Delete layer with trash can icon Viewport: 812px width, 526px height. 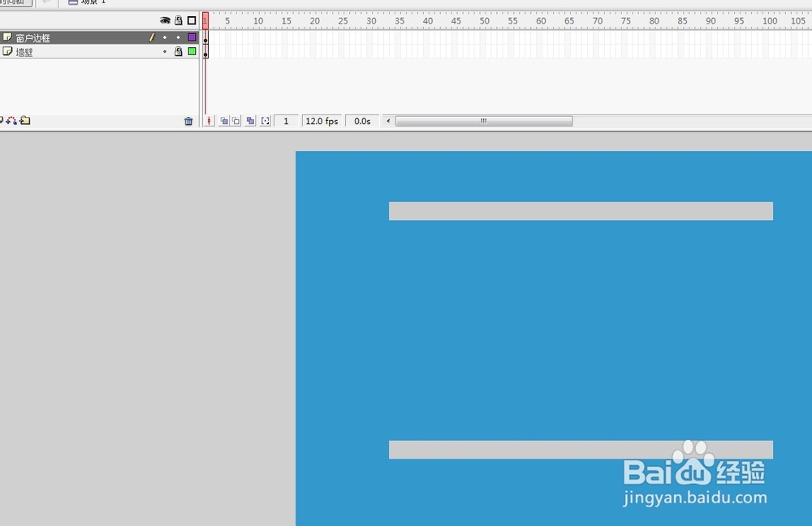click(188, 121)
